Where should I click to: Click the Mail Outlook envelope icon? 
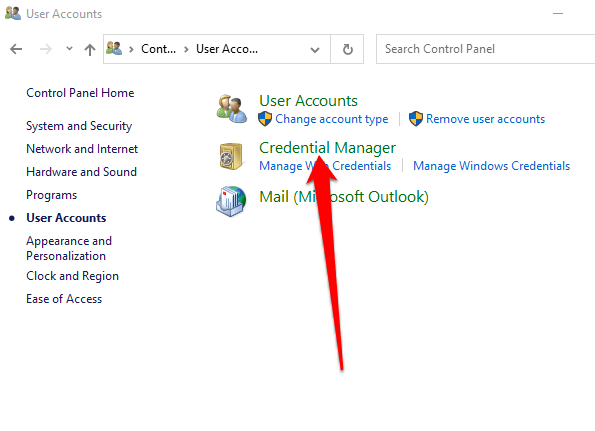pos(231,201)
